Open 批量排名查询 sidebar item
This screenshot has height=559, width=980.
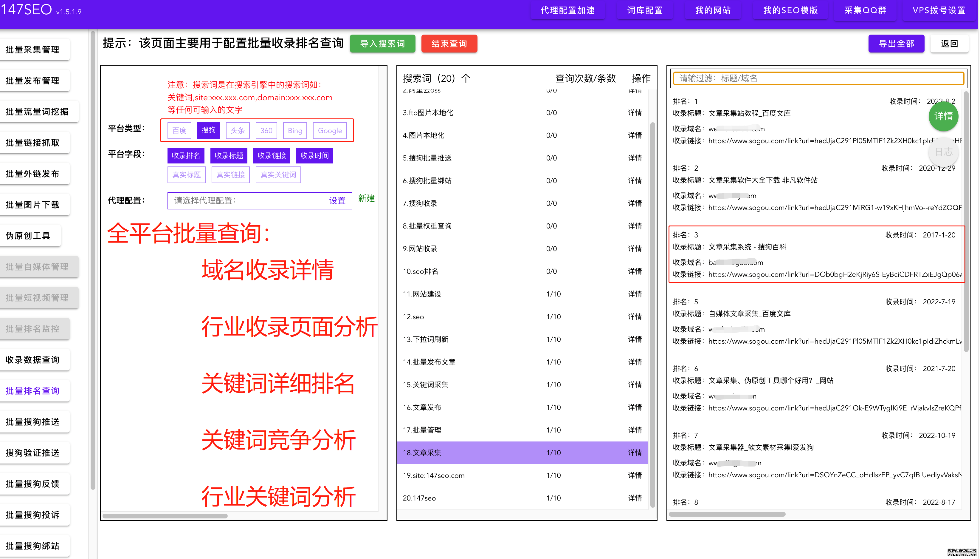(35, 391)
